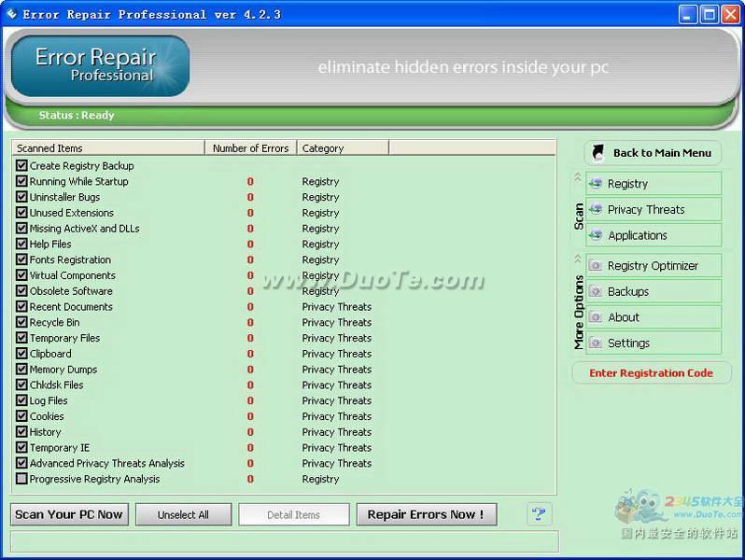This screenshot has height=560, width=745.
Task: Click the scan progress bar area
Action: coord(284,541)
